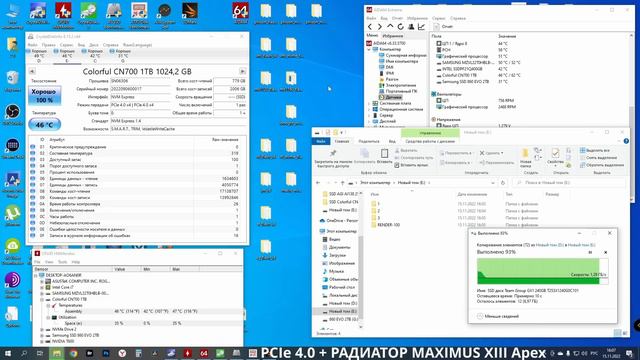Collapse Компьютер node in AIDA64 tree
The height and width of the screenshot is (360, 640).
(x=369, y=49)
